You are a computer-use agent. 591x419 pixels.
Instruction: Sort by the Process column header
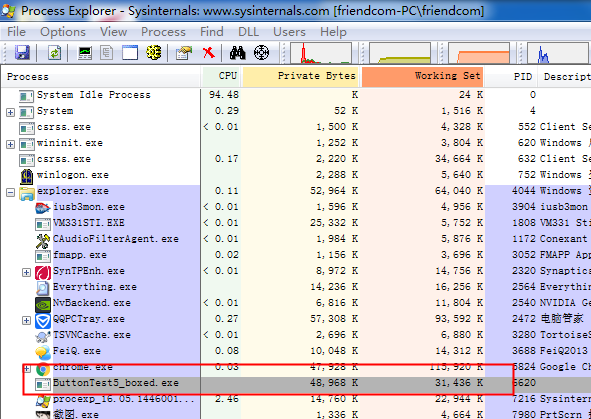coord(101,76)
